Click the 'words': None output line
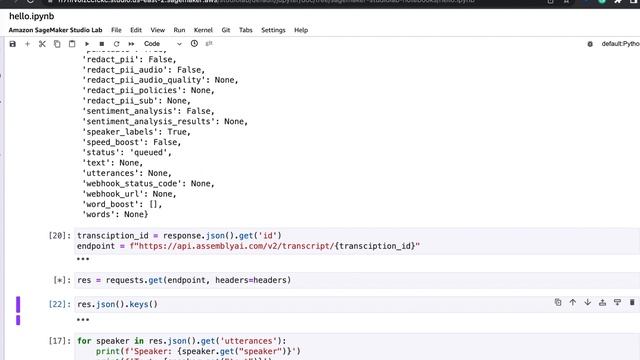 coord(115,214)
